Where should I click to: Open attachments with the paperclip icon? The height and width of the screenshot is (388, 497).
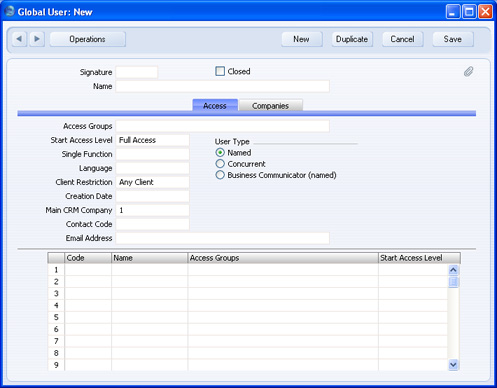[468, 72]
